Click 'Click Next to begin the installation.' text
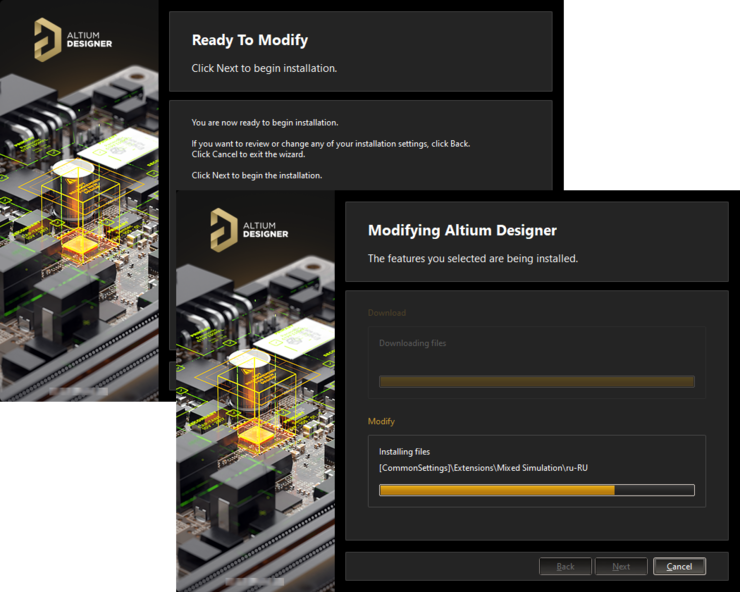 257,176
